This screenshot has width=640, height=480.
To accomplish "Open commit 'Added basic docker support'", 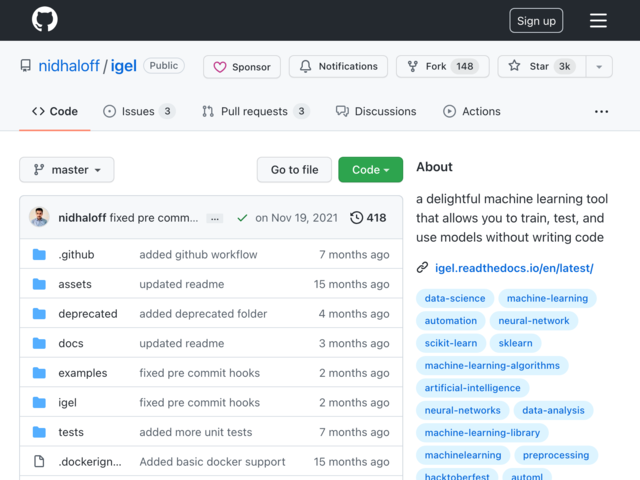I will [x=212, y=462].
